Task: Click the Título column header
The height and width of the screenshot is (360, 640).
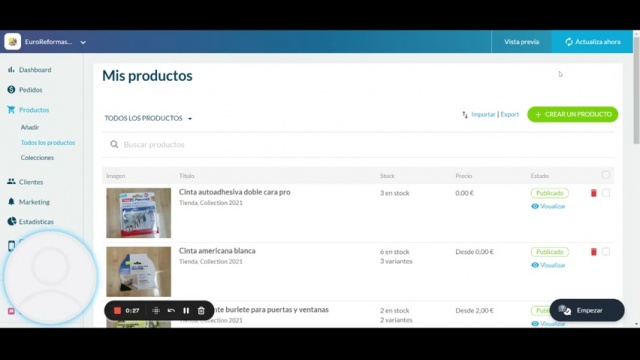Action: click(x=187, y=176)
